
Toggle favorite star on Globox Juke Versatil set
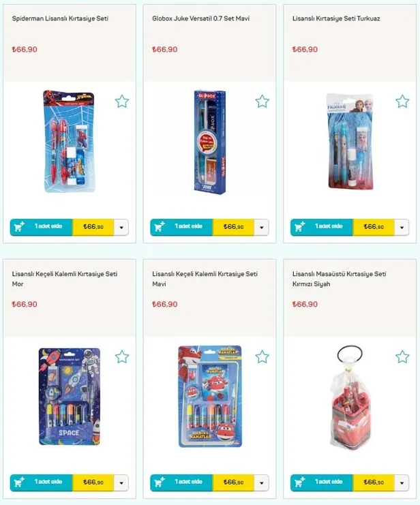(262, 102)
